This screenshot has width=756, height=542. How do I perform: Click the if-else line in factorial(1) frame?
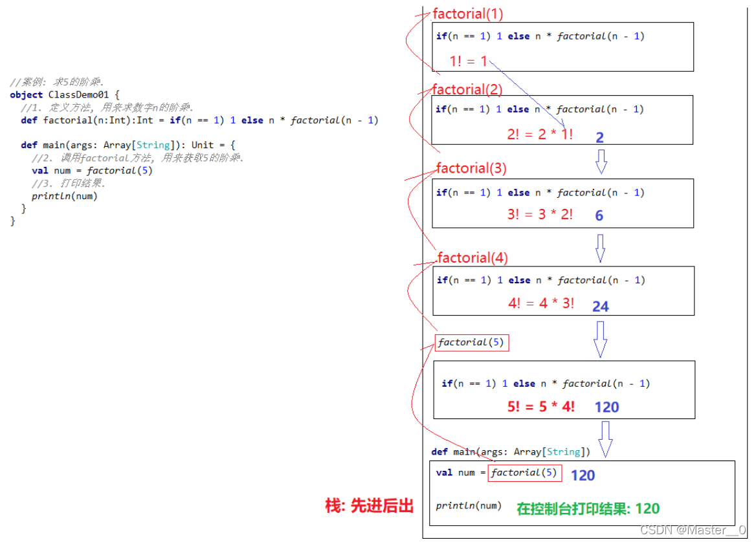pyautogui.click(x=540, y=36)
